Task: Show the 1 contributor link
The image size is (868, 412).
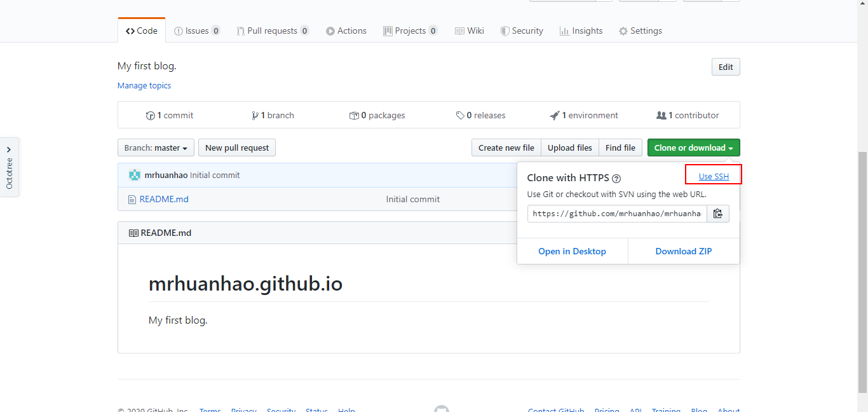Action: [x=688, y=115]
